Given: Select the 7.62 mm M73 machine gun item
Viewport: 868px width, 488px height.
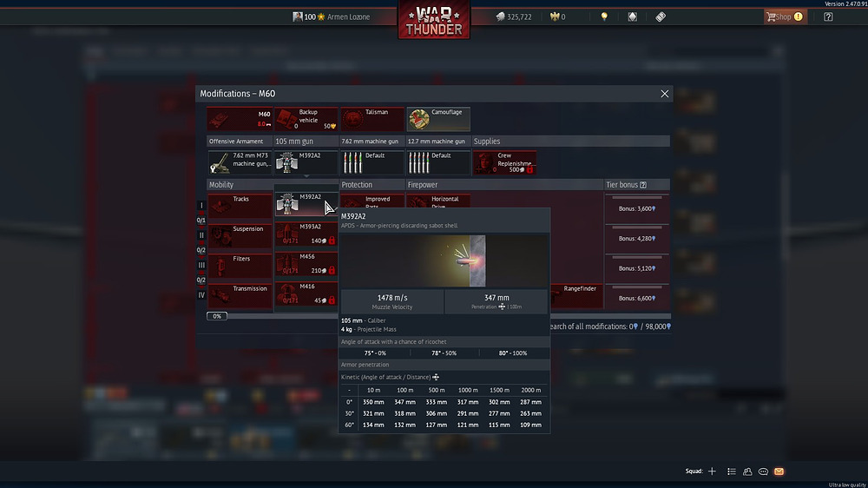Looking at the screenshot, I should coord(240,163).
